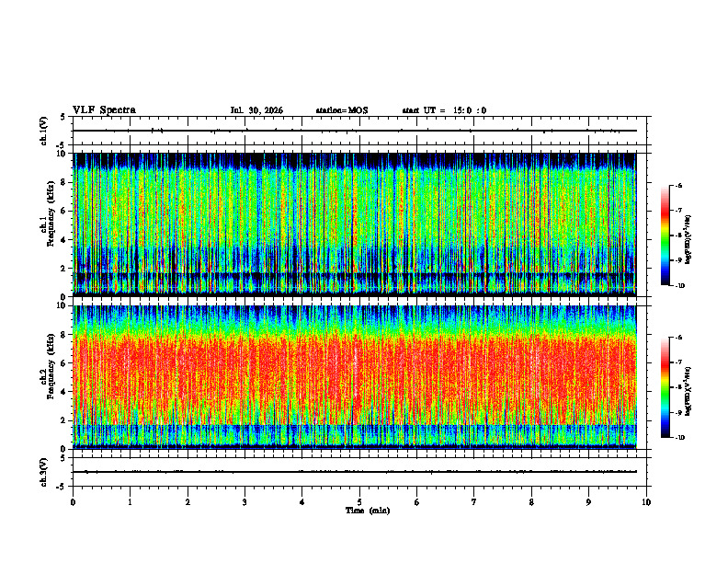Click the "5" tick on the time axis
Viewport: 728px width, 563px height.
[x=359, y=502]
